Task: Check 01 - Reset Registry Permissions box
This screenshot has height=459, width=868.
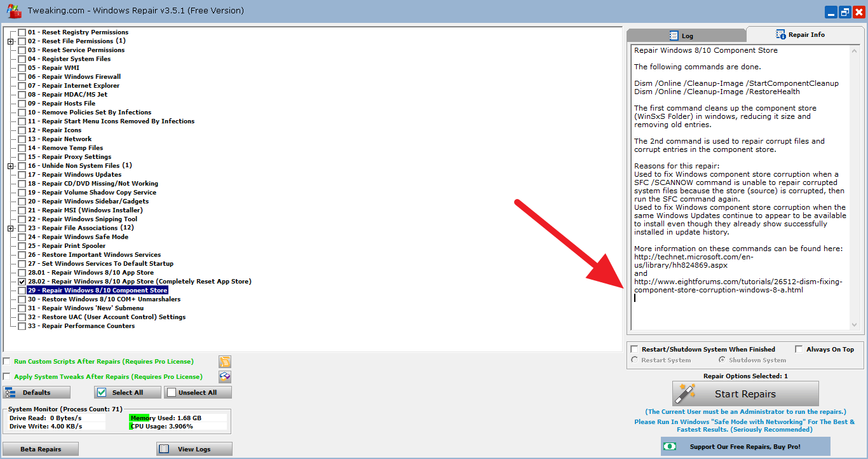Action: [22, 32]
